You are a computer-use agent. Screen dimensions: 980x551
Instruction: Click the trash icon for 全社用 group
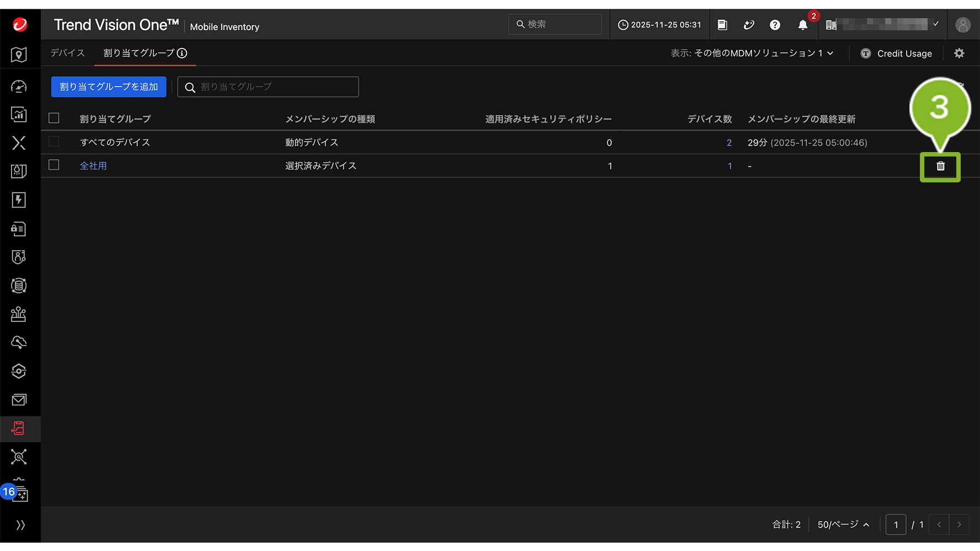tap(940, 166)
